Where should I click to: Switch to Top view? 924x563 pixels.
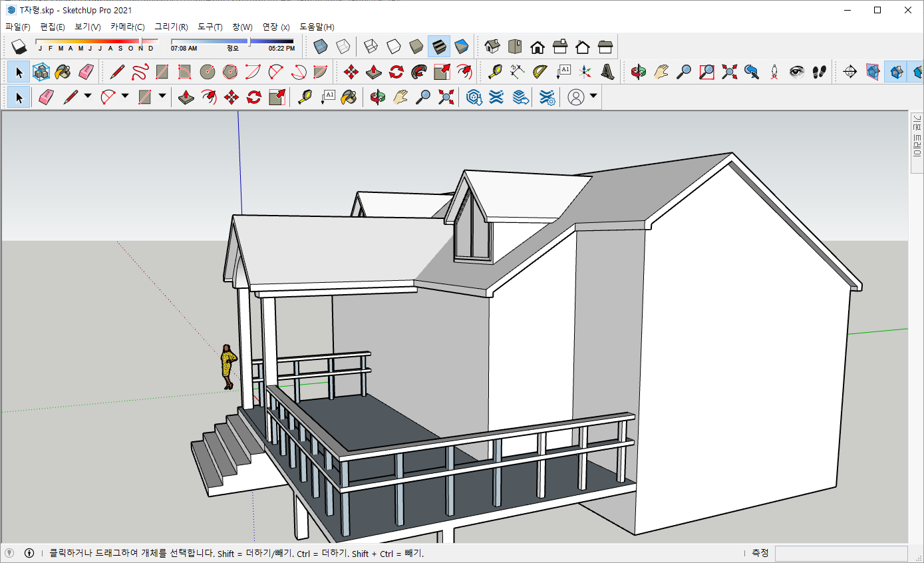[x=515, y=47]
